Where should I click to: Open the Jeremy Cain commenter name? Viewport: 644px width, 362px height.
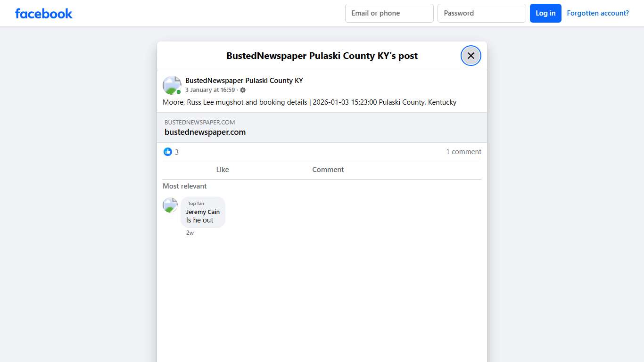tap(203, 212)
